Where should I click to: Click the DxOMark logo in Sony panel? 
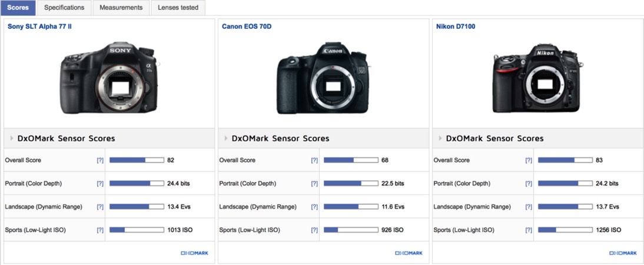point(195,253)
